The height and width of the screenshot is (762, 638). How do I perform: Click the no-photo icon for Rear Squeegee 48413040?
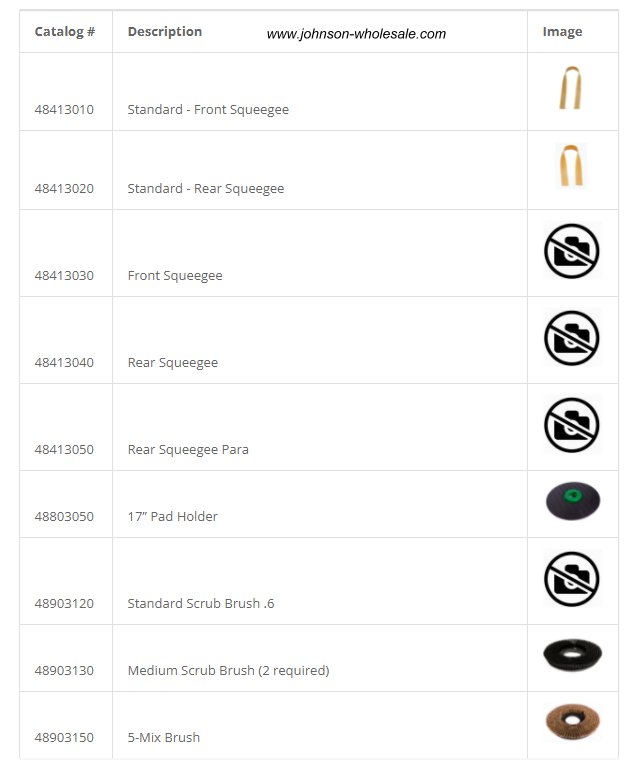coord(572,338)
